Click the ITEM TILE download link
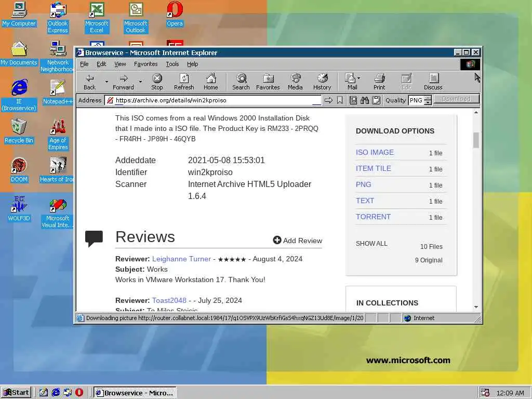532x399 pixels. 373,168
